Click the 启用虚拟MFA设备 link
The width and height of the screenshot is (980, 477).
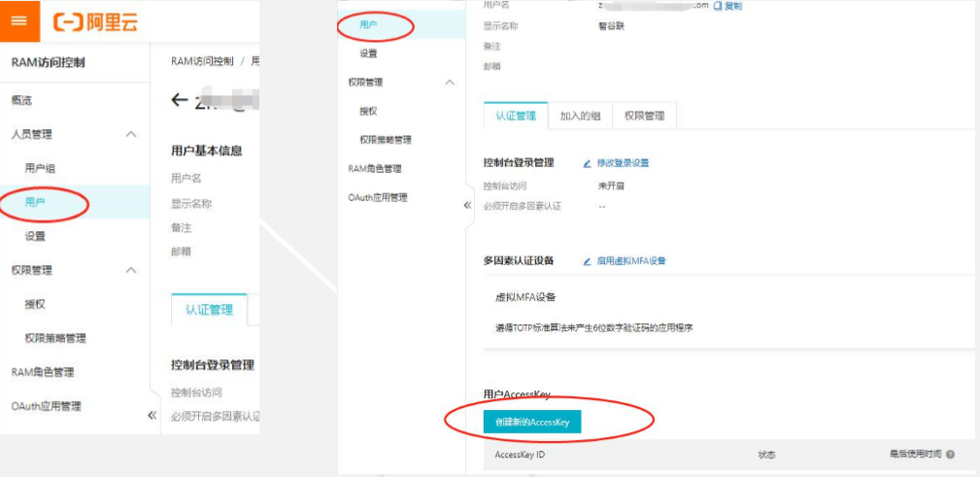(631, 261)
